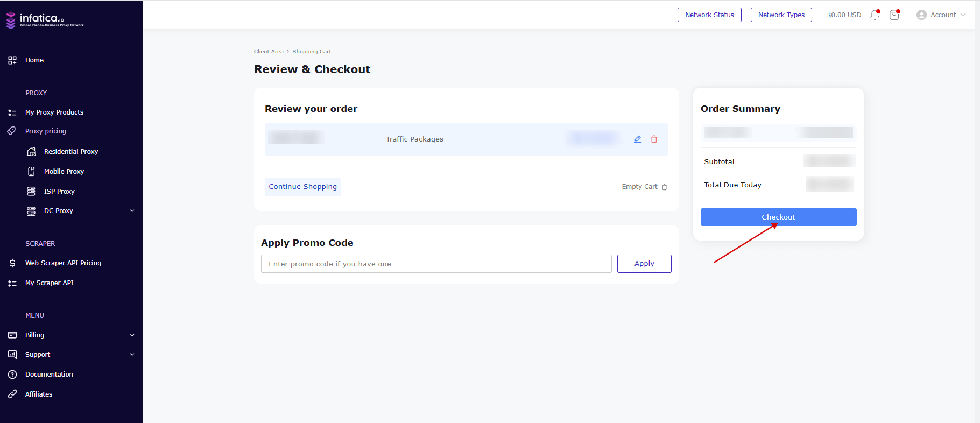The image size is (980, 423).
Task: Select the Residential Proxy house icon
Action: point(31,152)
